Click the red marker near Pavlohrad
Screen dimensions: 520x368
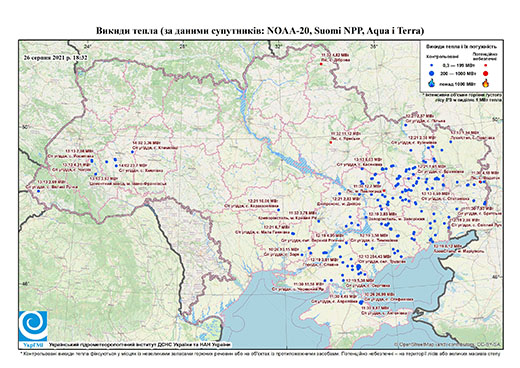point(384,191)
